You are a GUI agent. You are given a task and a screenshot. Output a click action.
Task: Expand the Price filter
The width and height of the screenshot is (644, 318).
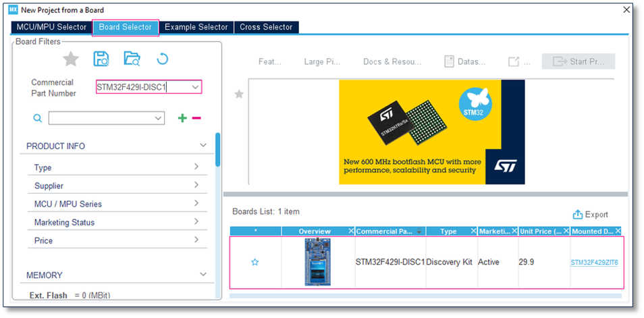[196, 239]
